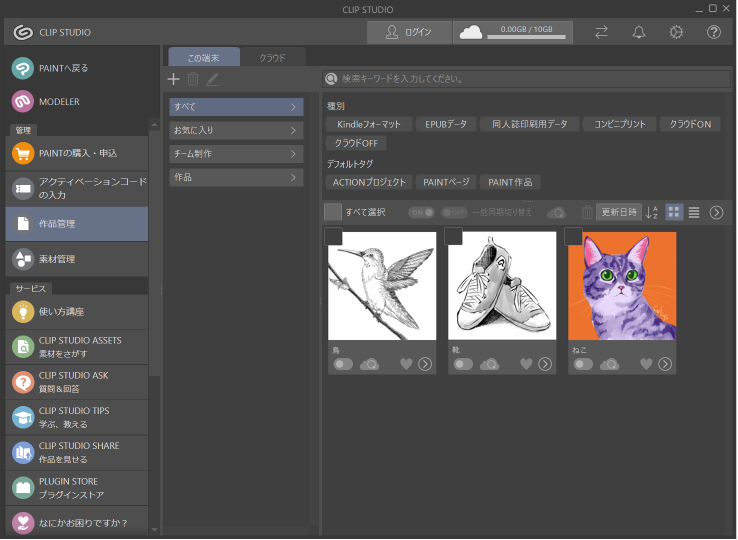Open MODELER from the sidebar
This screenshot has width=738, height=540.
coord(77,102)
